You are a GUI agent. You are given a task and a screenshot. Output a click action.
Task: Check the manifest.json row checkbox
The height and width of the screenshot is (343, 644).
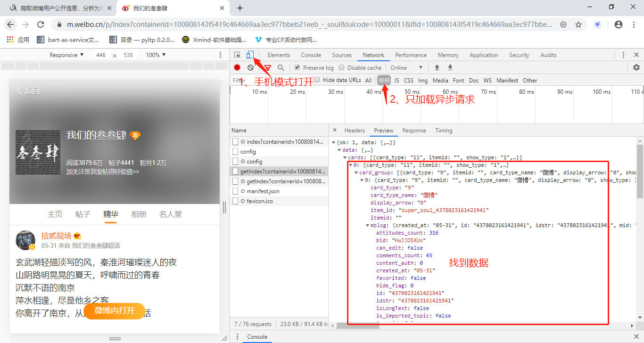[x=236, y=191]
